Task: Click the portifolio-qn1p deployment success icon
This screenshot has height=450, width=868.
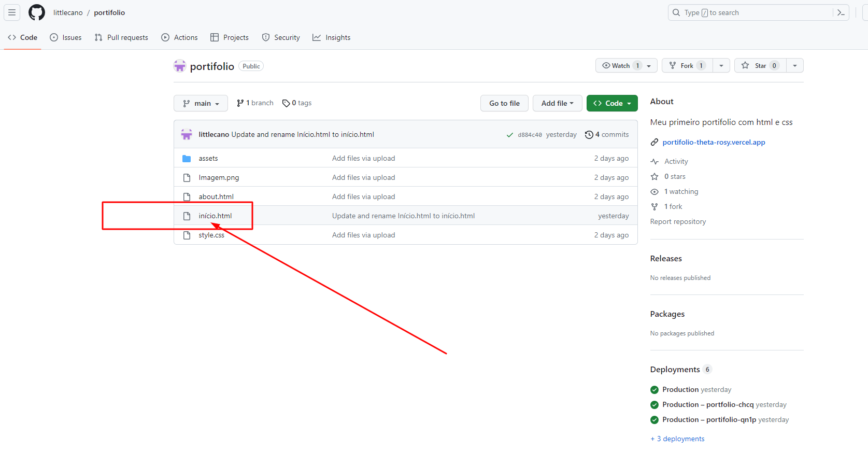Action: click(654, 420)
